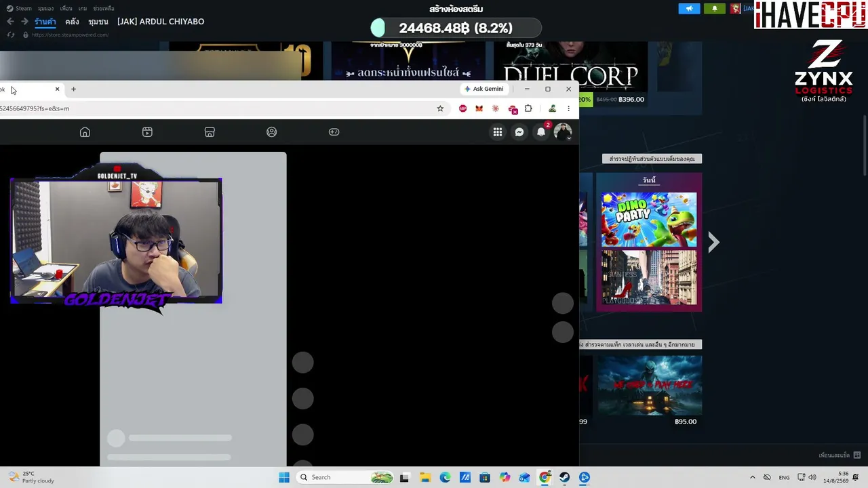Screen dimensions: 868x488
Task: Click Ask Gemini button
Action: tap(484, 89)
